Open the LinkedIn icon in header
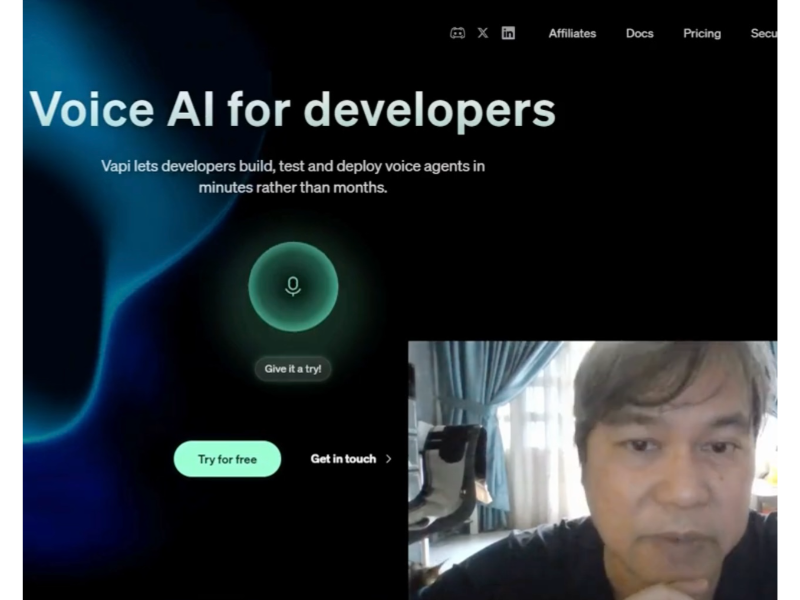Viewport: 800px width, 600px height. point(508,33)
